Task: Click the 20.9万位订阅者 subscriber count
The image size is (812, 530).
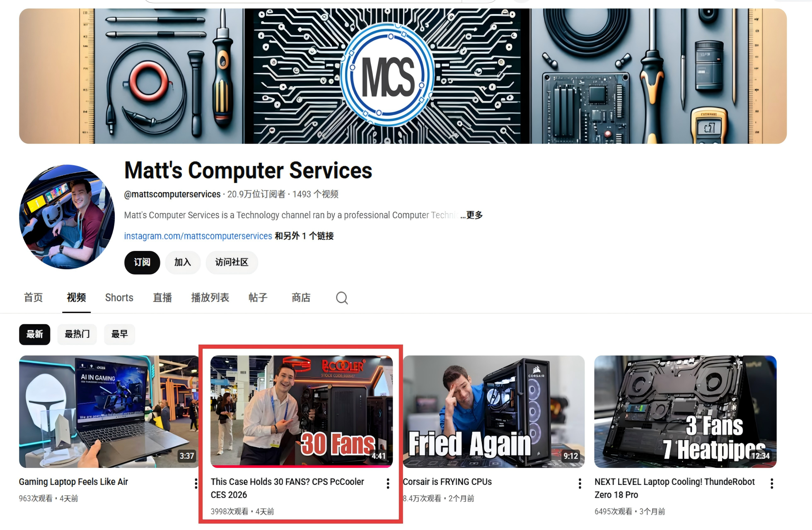Action: coord(256,194)
